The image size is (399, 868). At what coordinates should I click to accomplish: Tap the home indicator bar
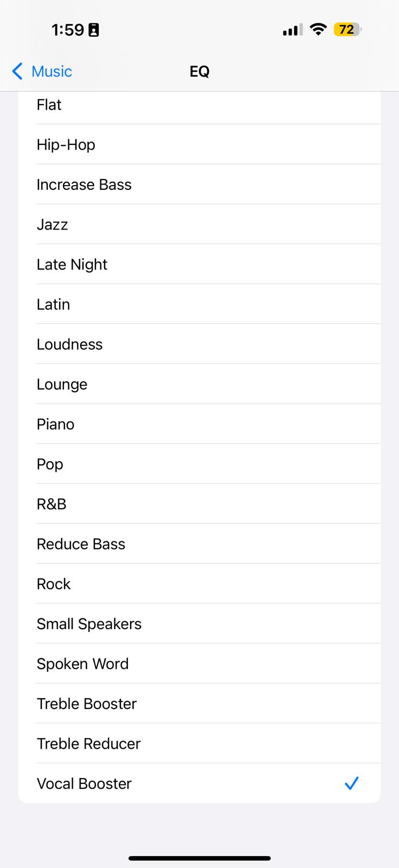(x=200, y=858)
